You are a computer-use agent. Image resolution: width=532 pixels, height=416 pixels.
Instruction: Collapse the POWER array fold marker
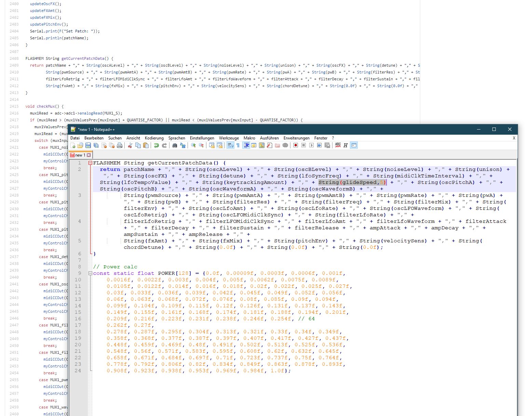pos(90,273)
